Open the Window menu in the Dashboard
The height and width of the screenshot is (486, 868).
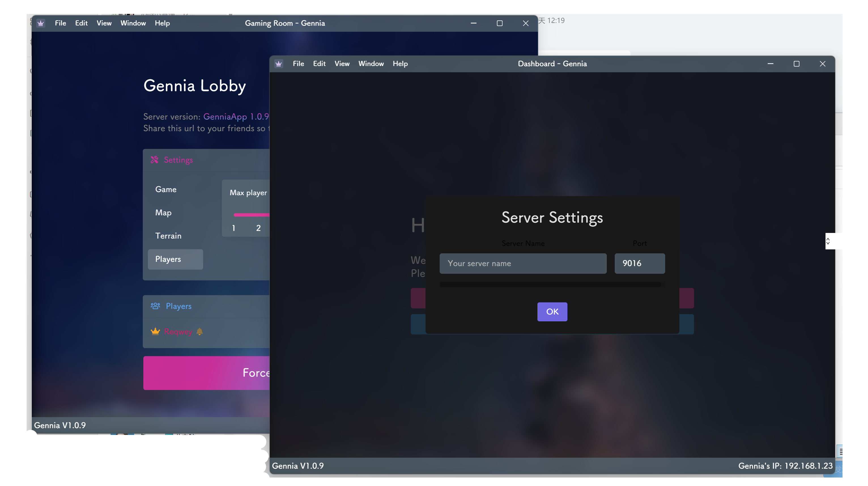click(x=371, y=64)
